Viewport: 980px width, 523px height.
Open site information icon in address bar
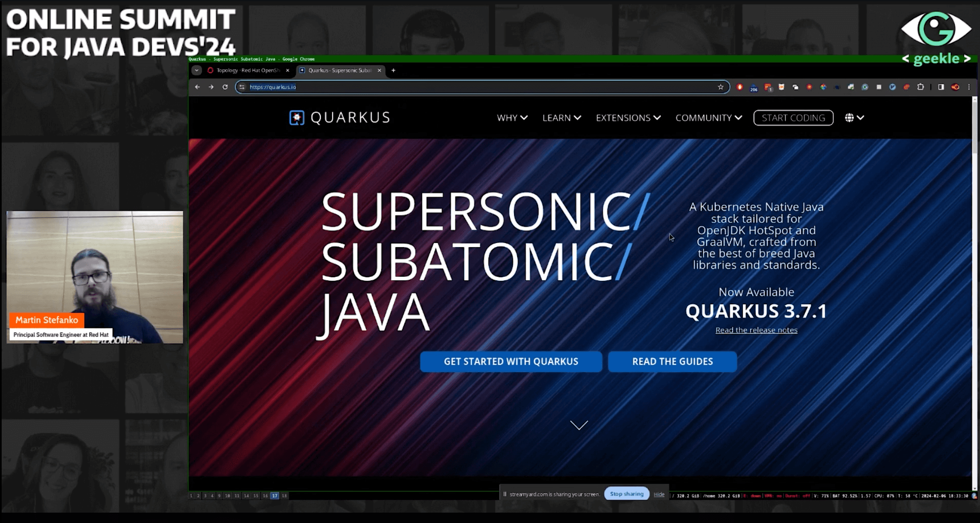coord(242,87)
